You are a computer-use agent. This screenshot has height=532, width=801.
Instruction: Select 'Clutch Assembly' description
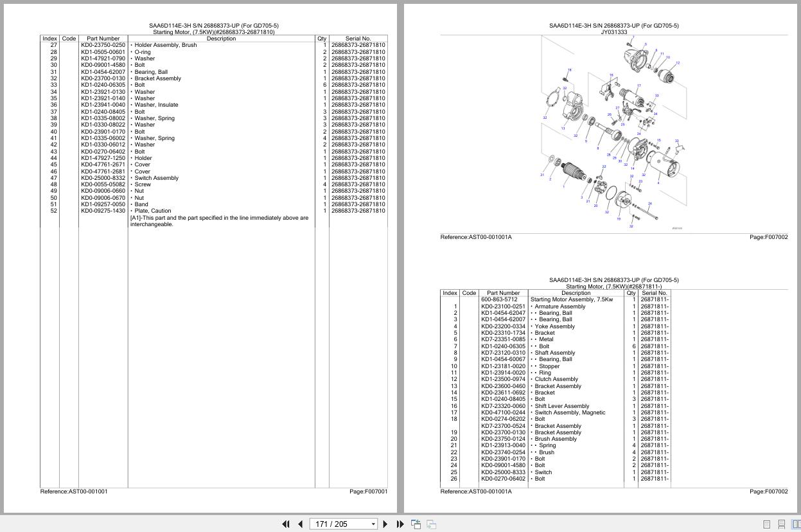tap(556, 379)
